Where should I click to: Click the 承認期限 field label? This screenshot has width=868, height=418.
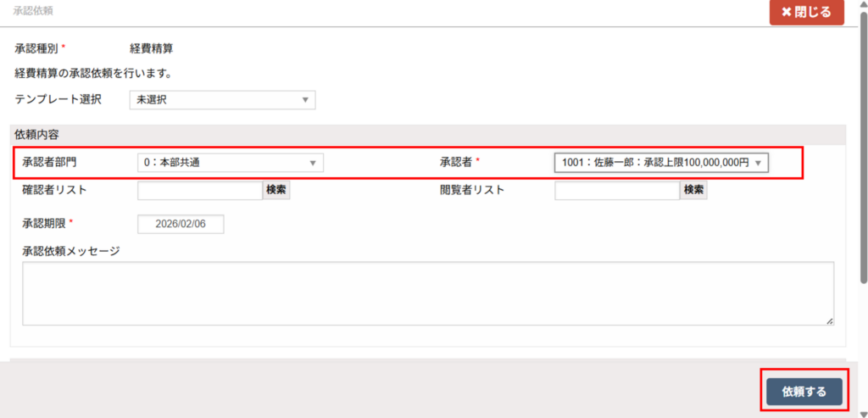click(43, 223)
